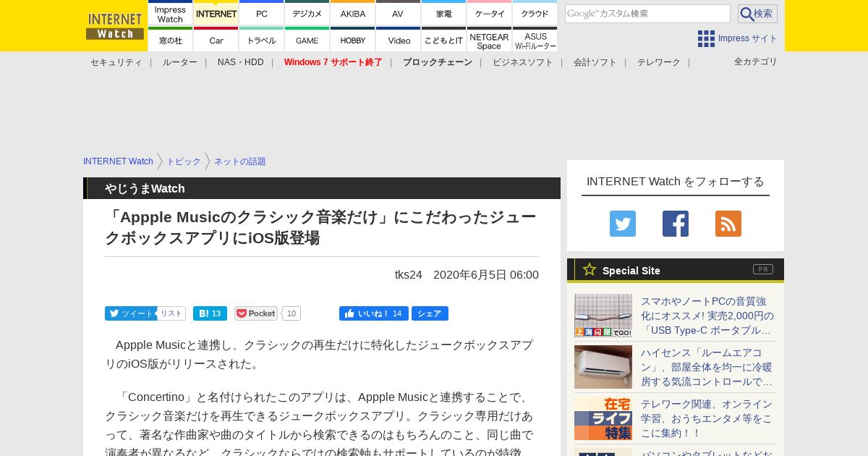This screenshot has width=868, height=456.
Task: Open the GAME tab
Action: [x=307, y=40]
